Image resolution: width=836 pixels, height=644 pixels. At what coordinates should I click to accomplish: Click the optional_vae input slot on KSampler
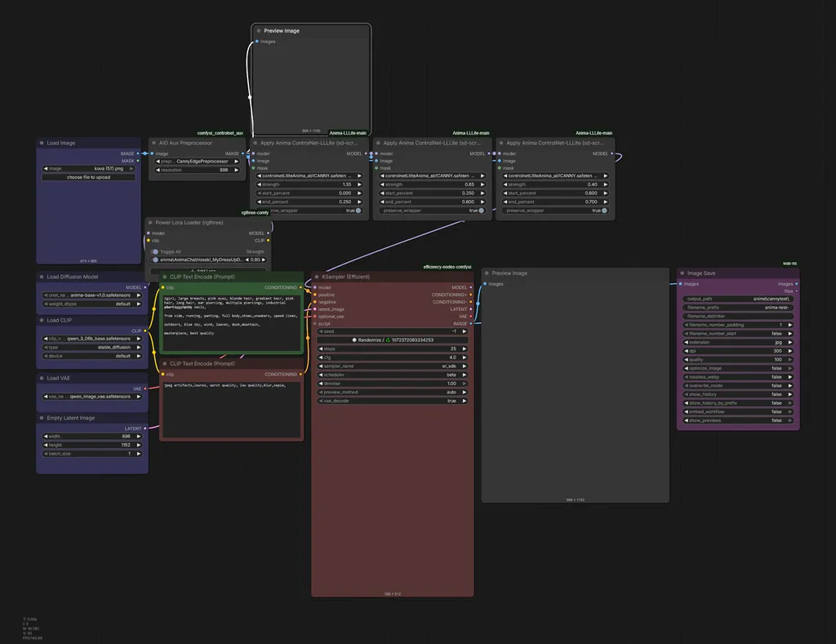click(x=315, y=316)
